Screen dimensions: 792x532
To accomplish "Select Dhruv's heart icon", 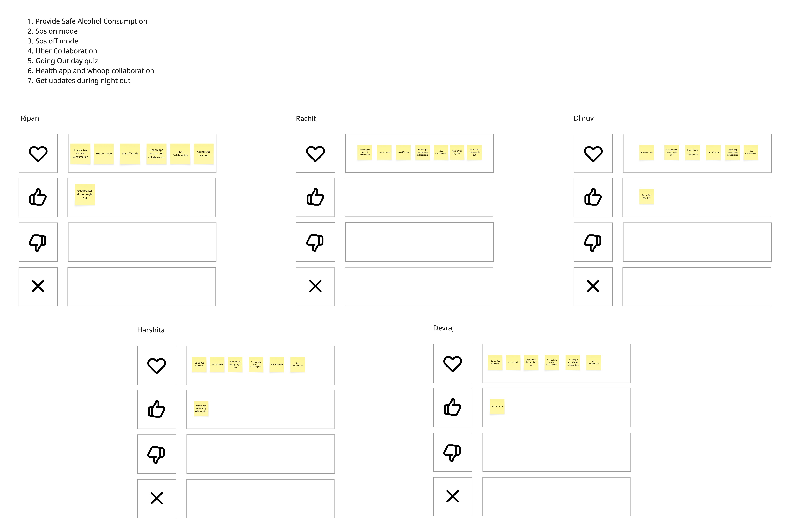I will 593,154.
